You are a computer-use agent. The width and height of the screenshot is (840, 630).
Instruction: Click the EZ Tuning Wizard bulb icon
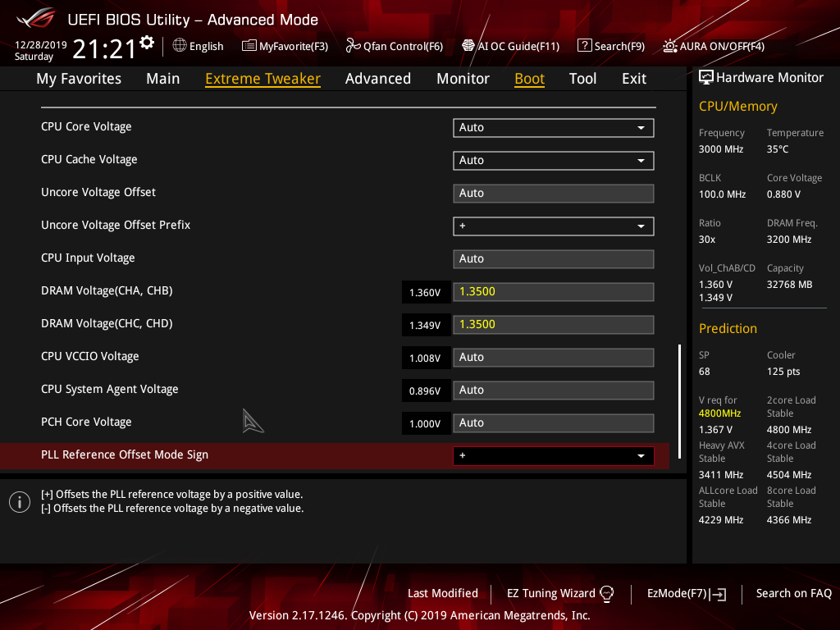[x=606, y=594]
